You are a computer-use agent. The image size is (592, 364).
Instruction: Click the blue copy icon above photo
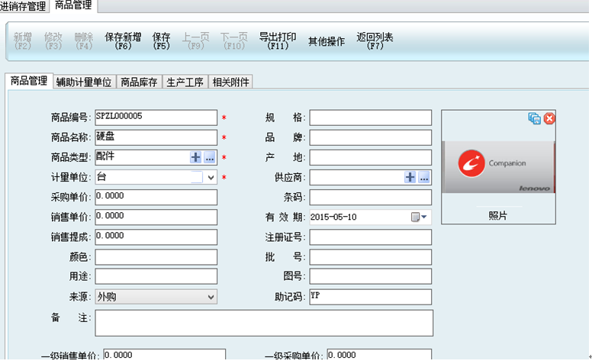tap(535, 118)
